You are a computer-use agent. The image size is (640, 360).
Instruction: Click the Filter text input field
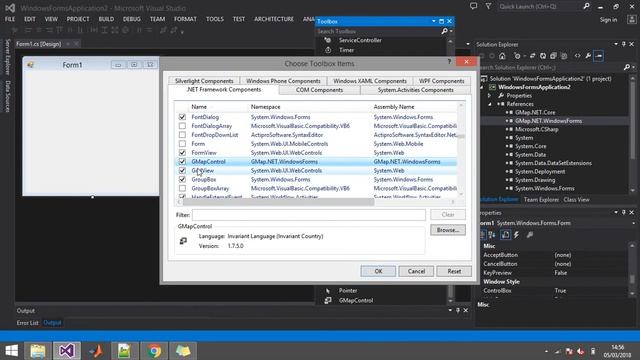tap(309, 215)
